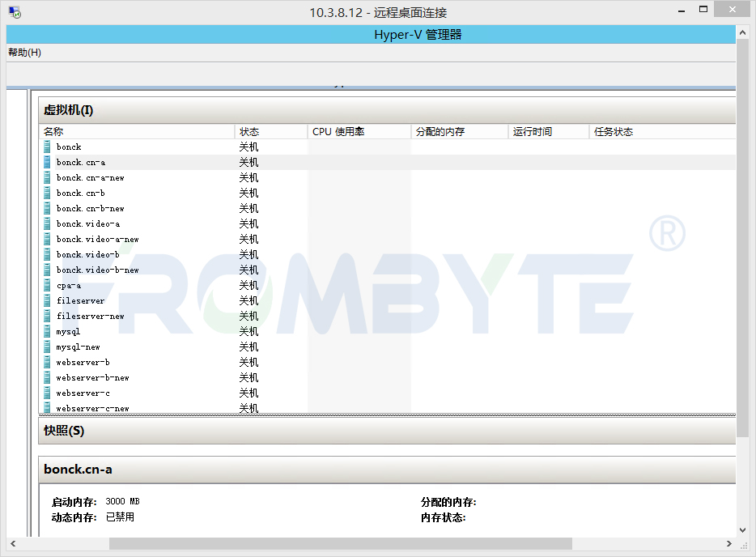Screen dimensions: 756x557
Task: Click the horizontal scrollbar right arrow
Action: 730,543
